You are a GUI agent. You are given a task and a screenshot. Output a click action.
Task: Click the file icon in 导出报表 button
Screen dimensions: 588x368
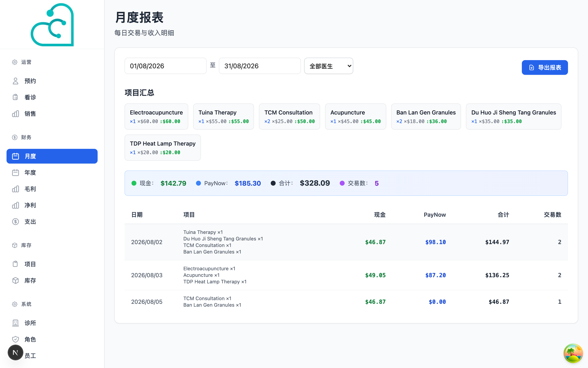point(532,67)
